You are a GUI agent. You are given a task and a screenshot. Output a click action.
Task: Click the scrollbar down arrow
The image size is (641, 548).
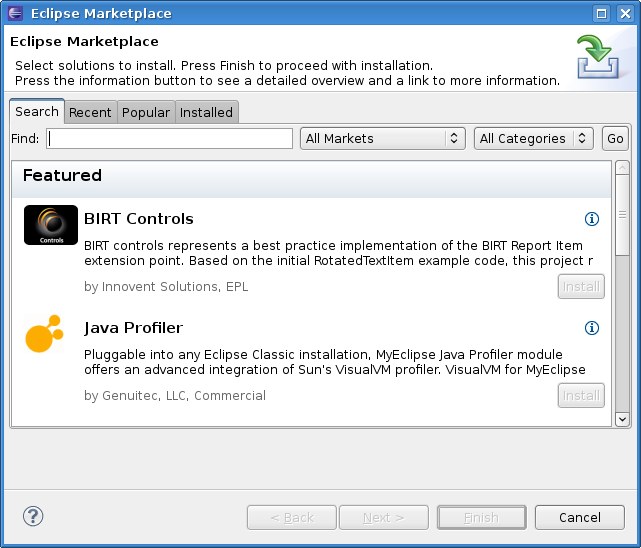622,419
